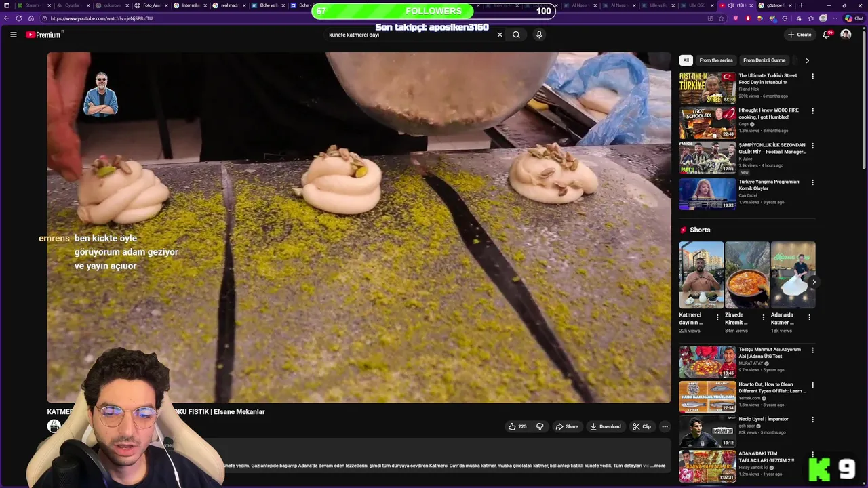Screen dimensions: 868x488
Task: Switch to the 'Inter milan' browser tab
Action: [x=189, y=5]
